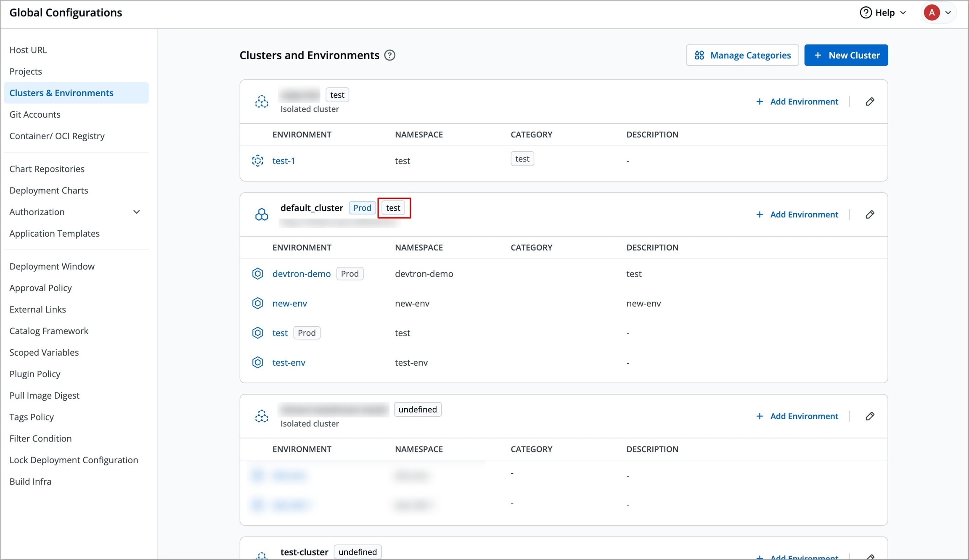Open the Help dropdown
Image resolution: width=969 pixels, height=560 pixels.
pos(883,13)
